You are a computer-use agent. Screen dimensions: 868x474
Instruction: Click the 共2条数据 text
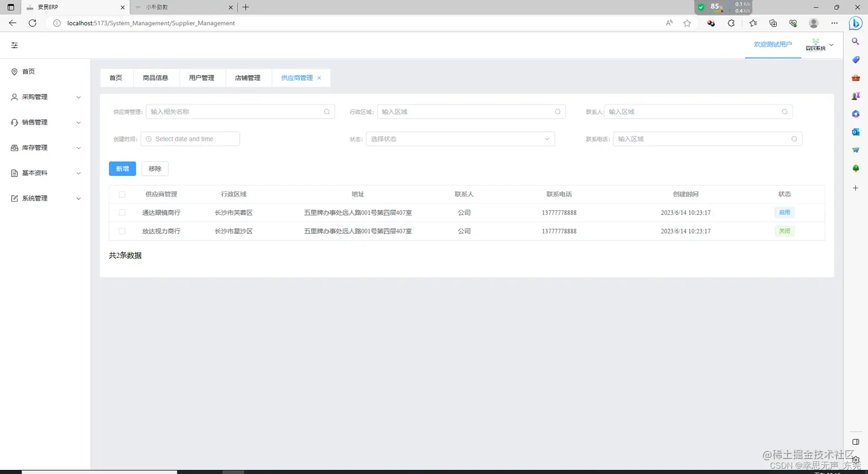[x=125, y=256]
